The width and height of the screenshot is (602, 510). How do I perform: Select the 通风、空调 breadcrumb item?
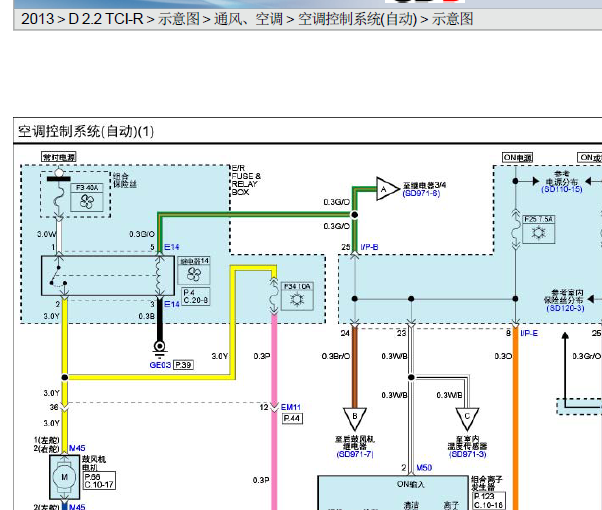point(248,19)
